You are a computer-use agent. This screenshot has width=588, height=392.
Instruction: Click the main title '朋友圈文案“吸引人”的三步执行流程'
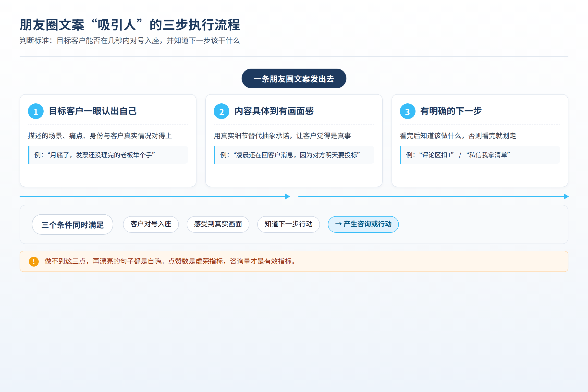coord(130,25)
